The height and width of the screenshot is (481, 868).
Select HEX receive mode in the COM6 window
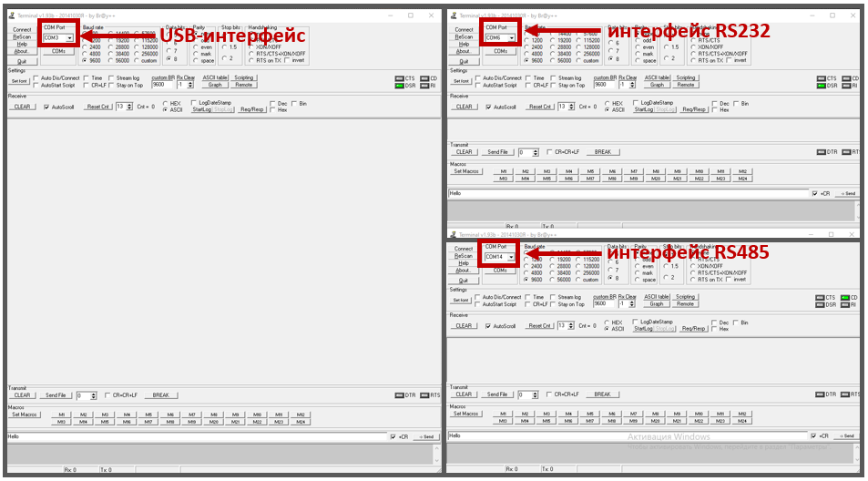[608, 104]
